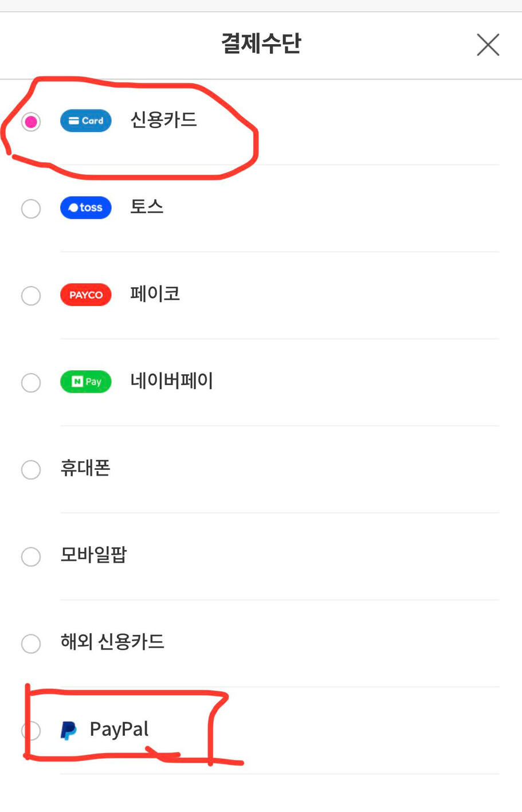The width and height of the screenshot is (522, 812).
Task: Click the blue Card logo badge
Action: (x=86, y=121)
